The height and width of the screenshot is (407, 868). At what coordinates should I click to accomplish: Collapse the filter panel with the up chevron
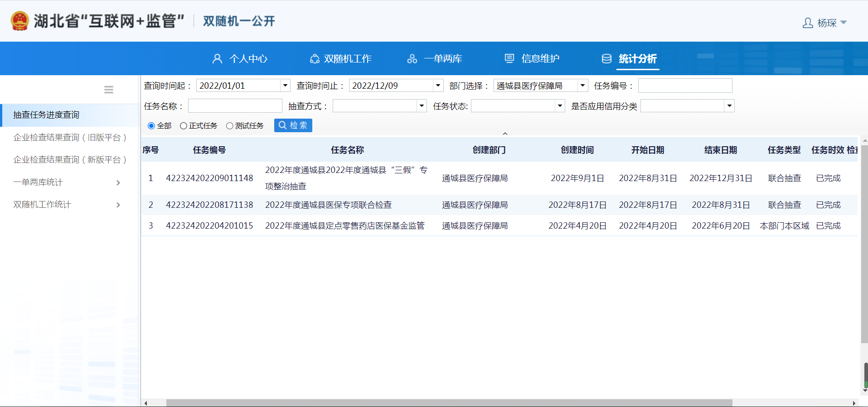pos(505,134)
